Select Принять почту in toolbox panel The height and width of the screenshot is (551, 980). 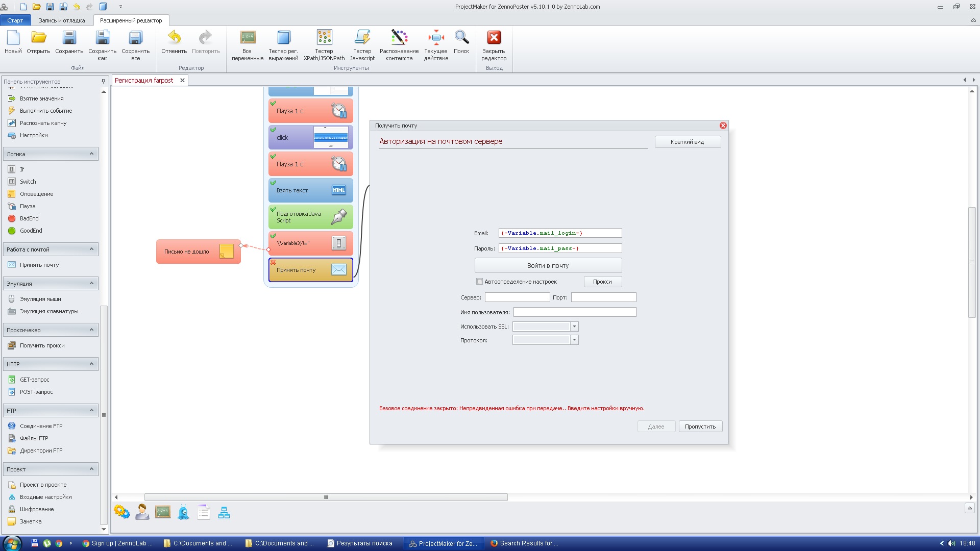(x=39, y=265)
